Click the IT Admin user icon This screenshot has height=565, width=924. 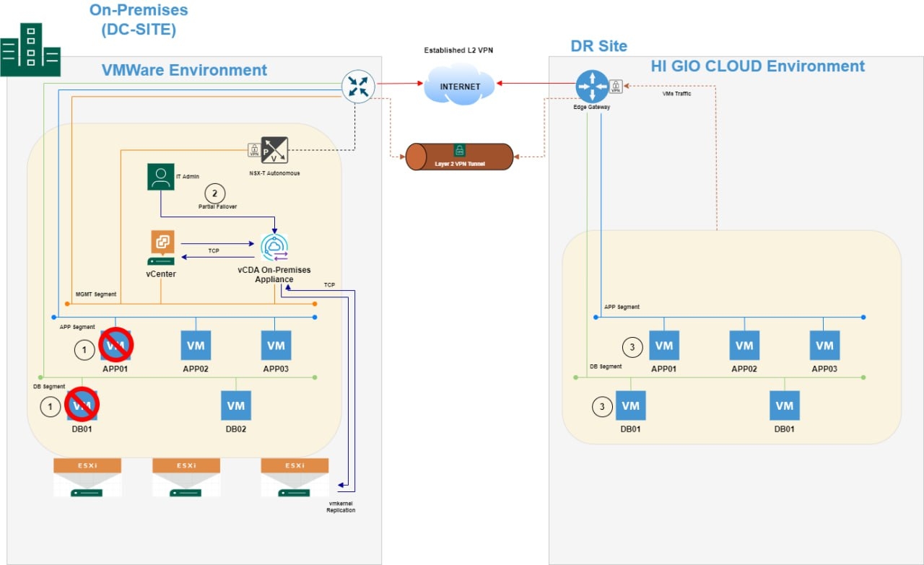click(160, 177)
